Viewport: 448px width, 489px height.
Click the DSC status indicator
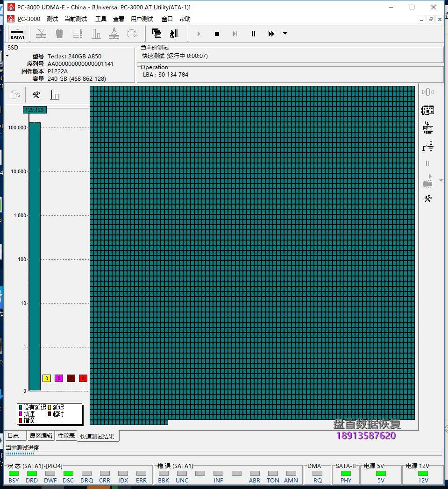[68, 474]
